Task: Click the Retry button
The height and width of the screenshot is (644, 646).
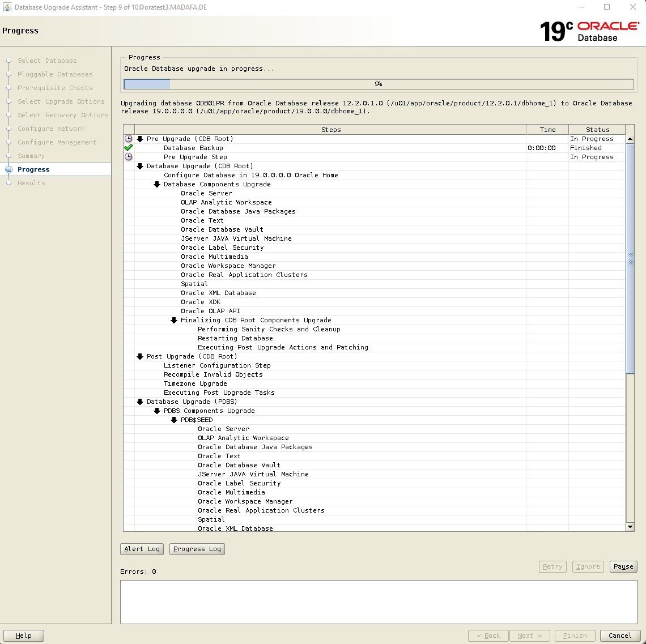Action: [x=552, y=566]
